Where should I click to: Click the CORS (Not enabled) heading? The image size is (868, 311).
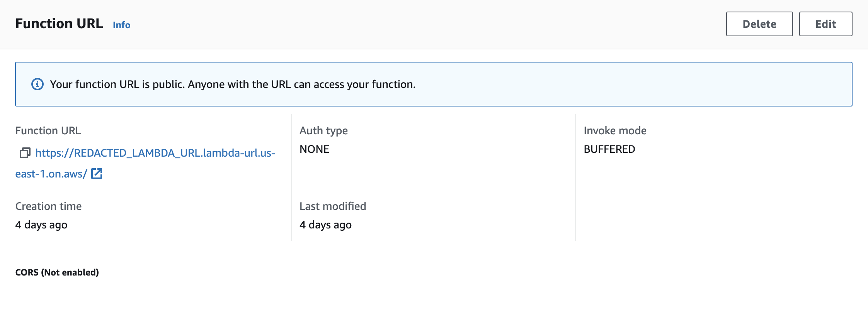(x=57, y=272)
